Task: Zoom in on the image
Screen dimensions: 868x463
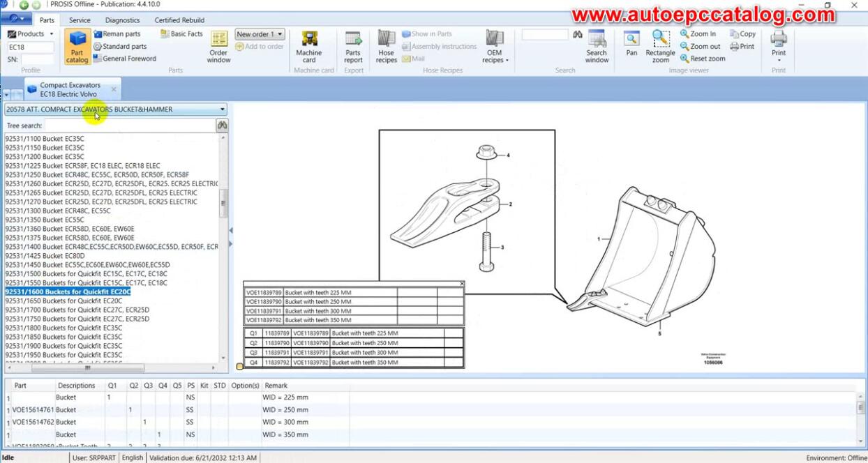Action: click(698, 33)
